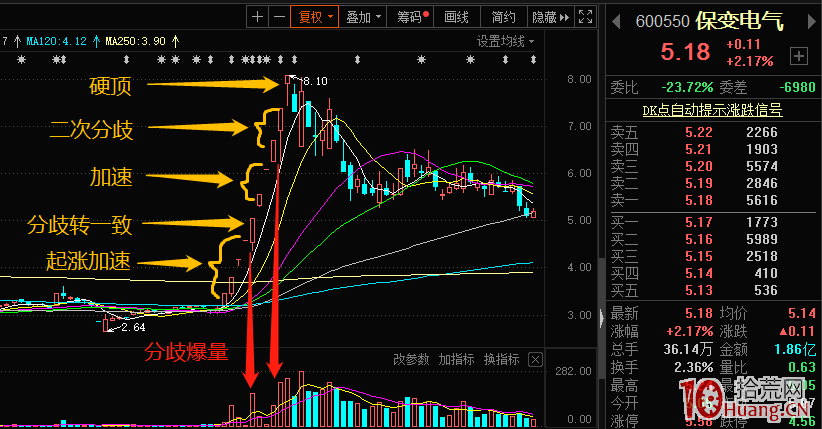Screen dimensions: 822x429
Task: Click the 卖一 price 5.18
Action: (x=699, y=200)
